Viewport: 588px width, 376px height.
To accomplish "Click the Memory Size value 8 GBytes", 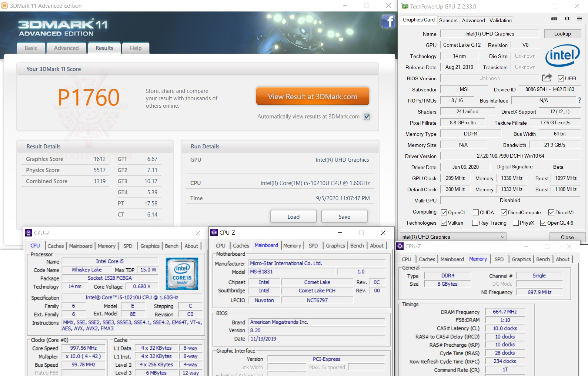I will [447, 284].
